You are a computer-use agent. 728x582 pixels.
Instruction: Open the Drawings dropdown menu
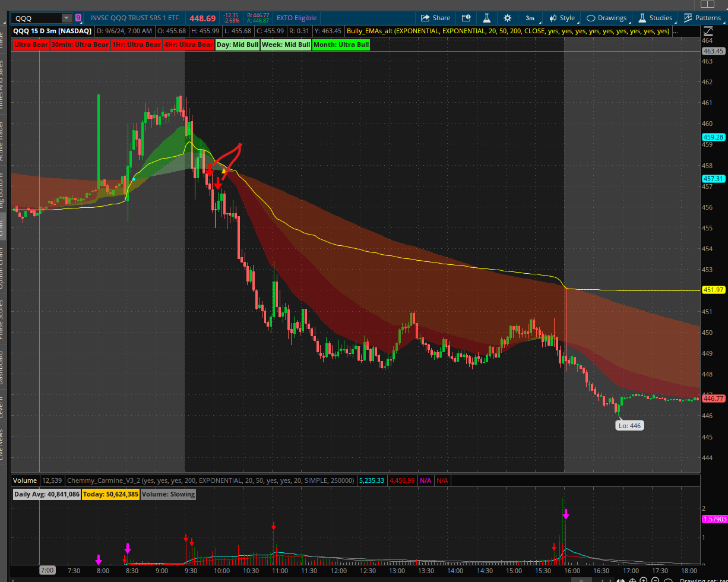click(606, 18)
